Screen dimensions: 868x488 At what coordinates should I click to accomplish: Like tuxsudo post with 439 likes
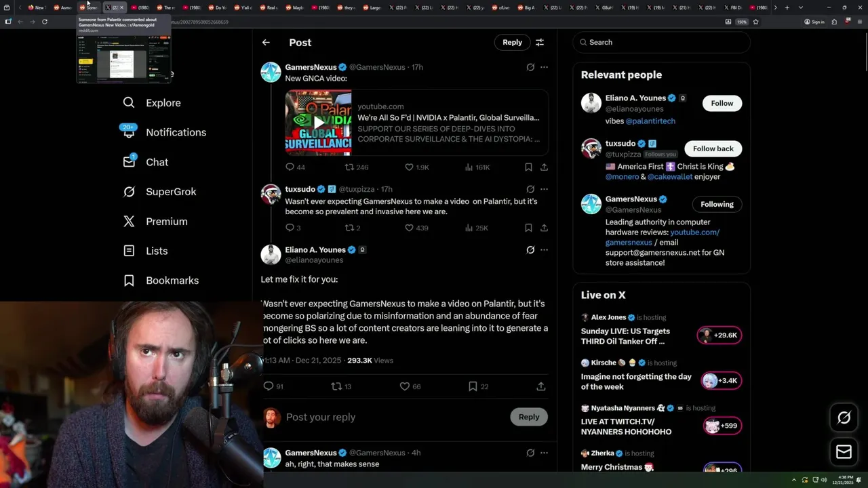point(416,228)
